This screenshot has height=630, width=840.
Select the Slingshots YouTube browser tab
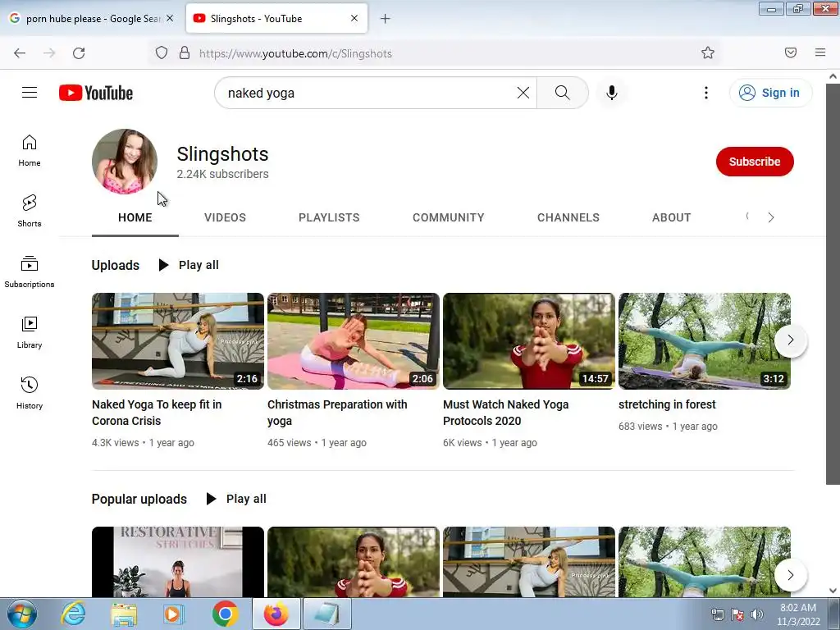pyautogui.click(x=276, y=19)
